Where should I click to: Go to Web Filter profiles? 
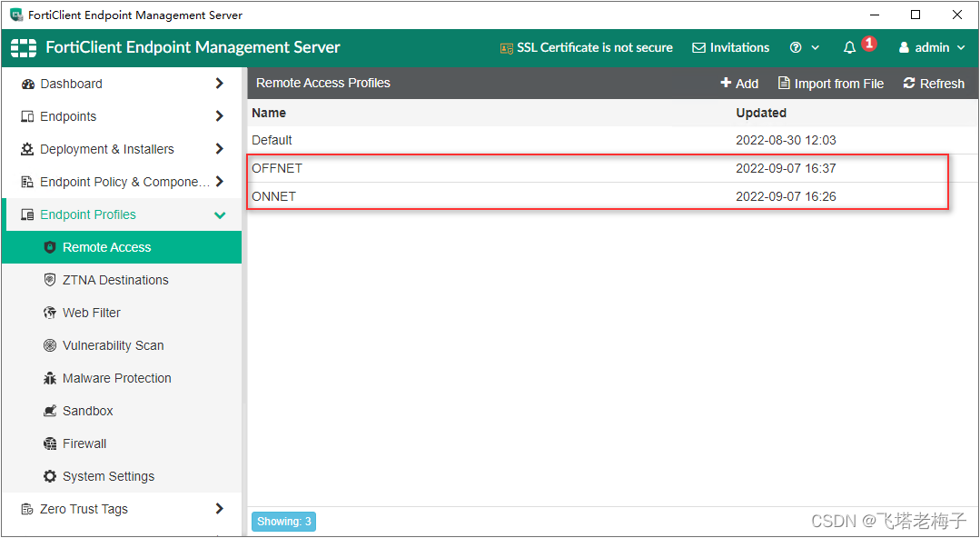pyautogui.click(x=121, y=313)
